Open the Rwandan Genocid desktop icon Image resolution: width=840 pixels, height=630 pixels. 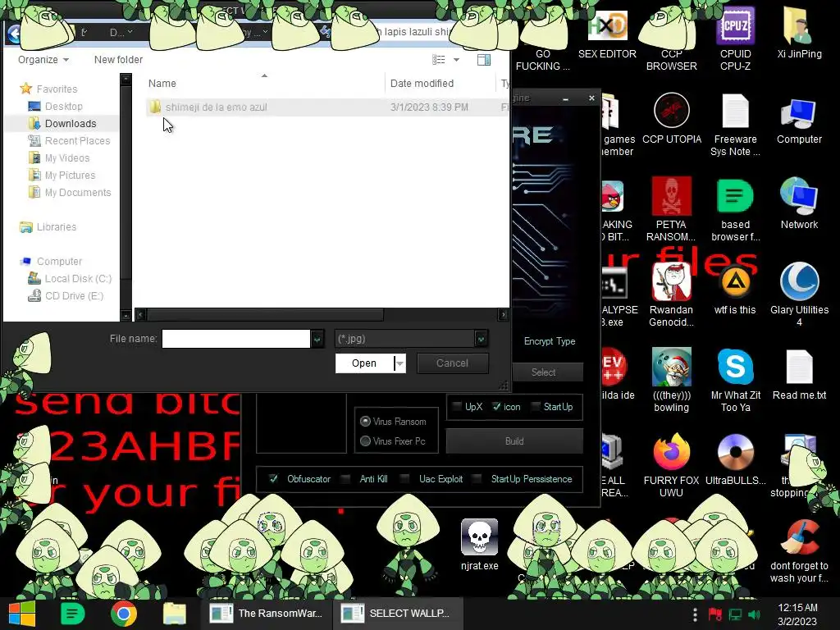[671, 294]
